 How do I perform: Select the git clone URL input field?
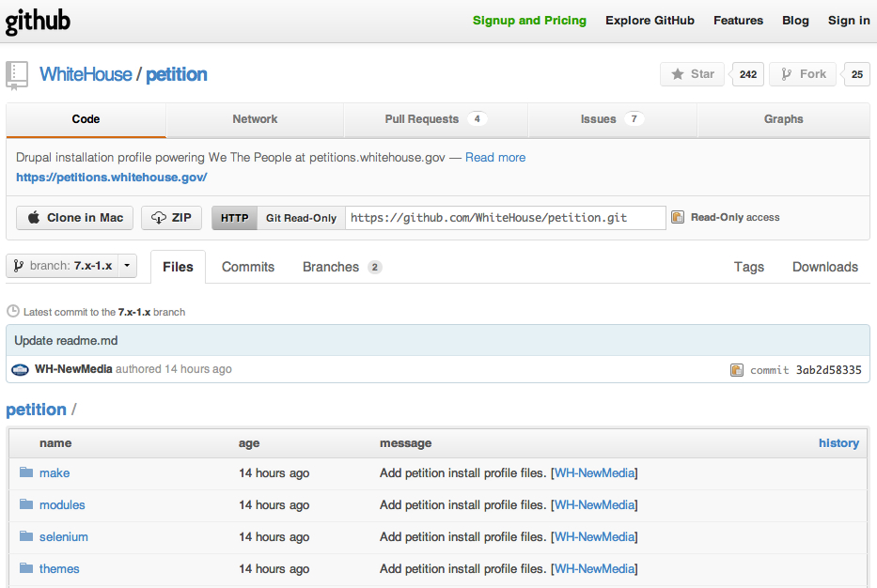tap(504, 217)
